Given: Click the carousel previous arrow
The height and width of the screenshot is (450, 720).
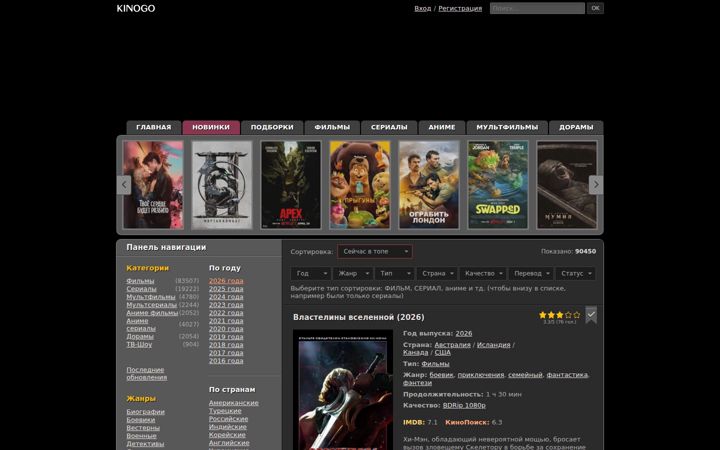Looking at the screenshot, I should [x=124, y=185].
